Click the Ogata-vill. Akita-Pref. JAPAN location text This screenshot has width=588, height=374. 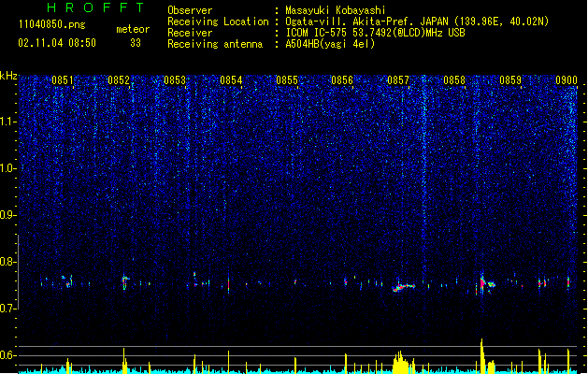pos(417,22)
